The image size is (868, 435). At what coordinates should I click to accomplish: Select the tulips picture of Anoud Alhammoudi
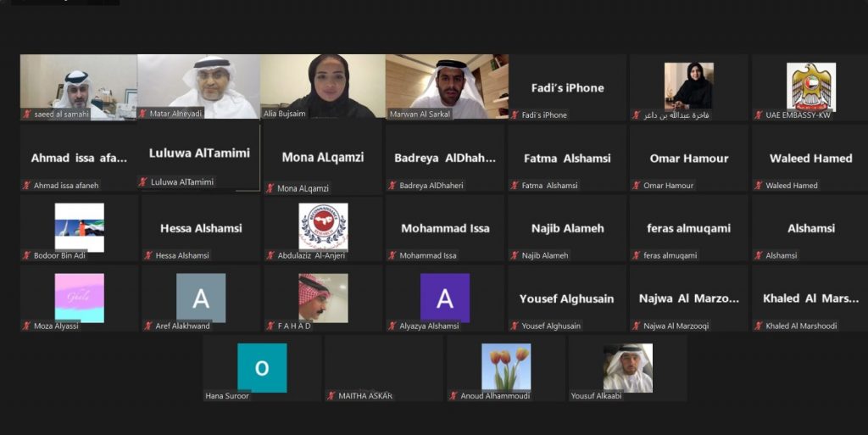[506, 367]
